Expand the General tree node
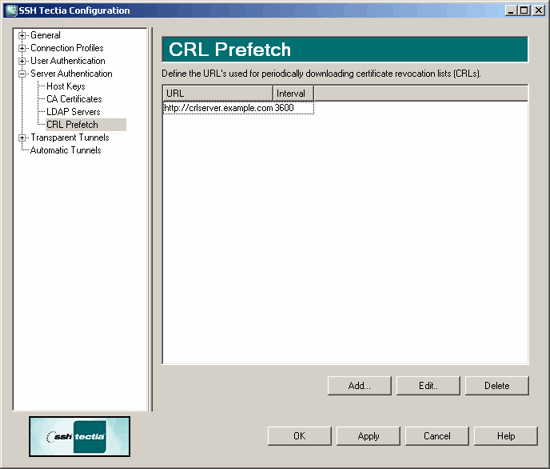Image resolution: width=550 pixels, height=469 pixels. [x=22, y=35]
